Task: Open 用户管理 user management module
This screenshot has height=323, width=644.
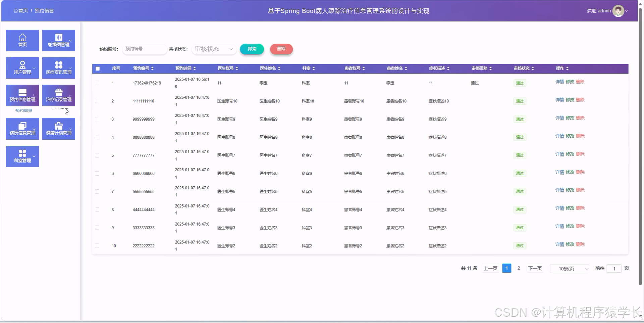Action: tap(22, 68)
